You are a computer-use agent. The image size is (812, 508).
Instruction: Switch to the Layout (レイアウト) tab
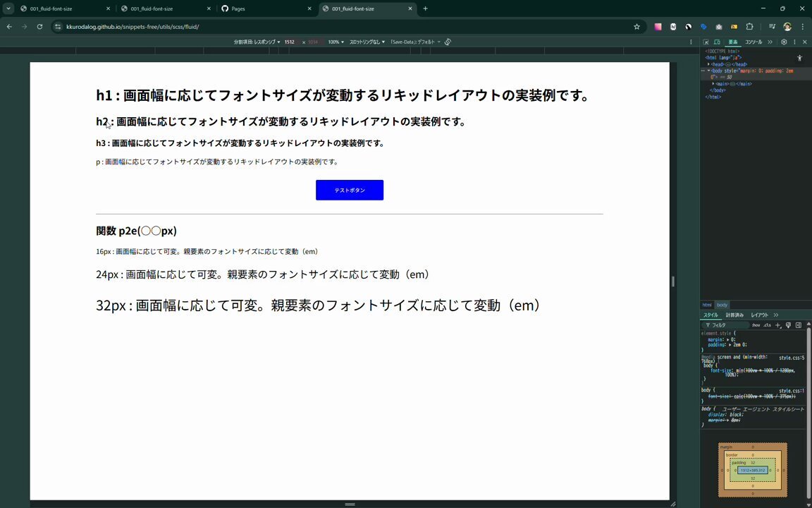point(760,315)
